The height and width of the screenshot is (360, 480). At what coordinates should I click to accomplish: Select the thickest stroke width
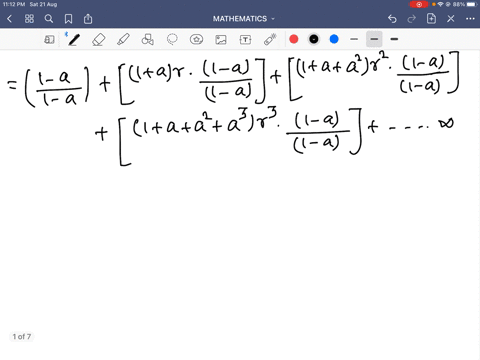point(394,39)
